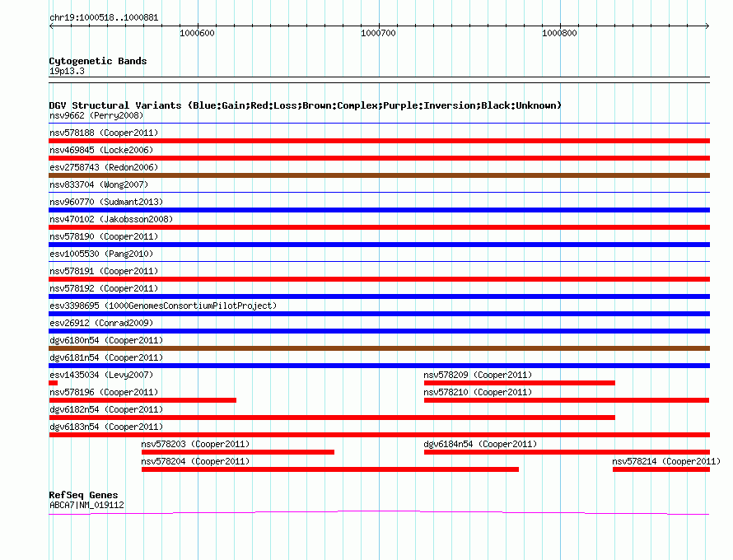Click the nsv9662 (Perry2008) variant label

(96, 115)
